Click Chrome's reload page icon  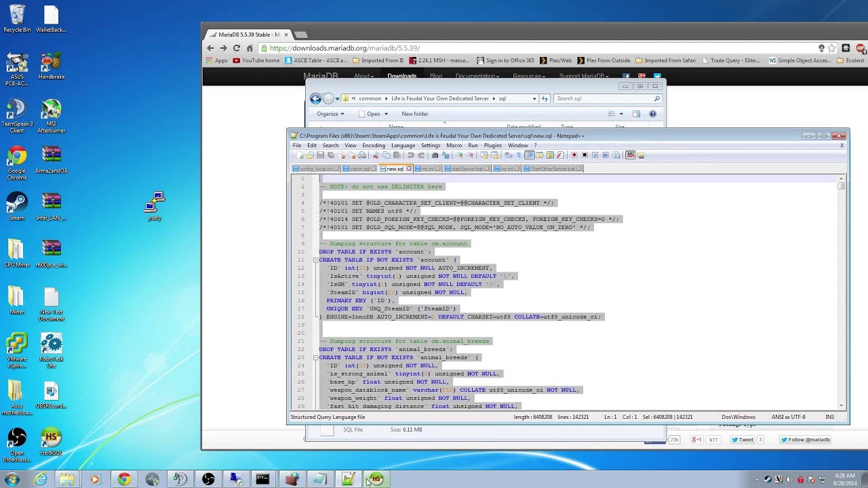click(x=236, y=48)
